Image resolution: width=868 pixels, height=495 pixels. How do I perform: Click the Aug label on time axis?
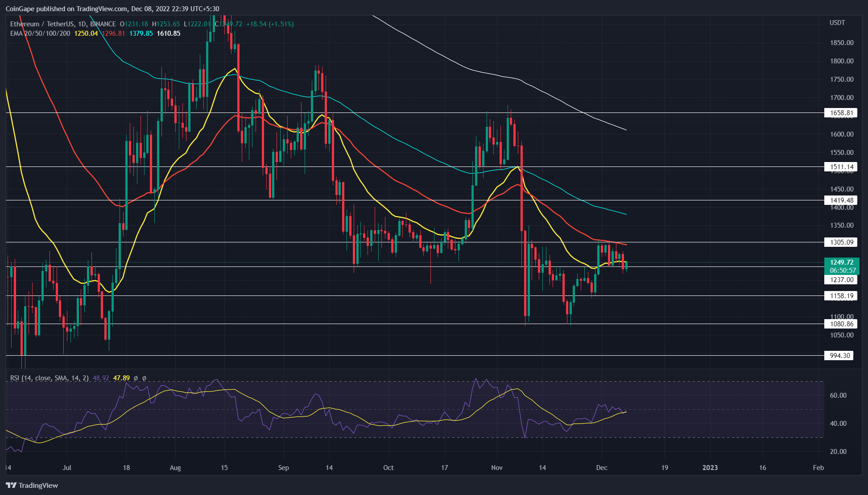175,468
